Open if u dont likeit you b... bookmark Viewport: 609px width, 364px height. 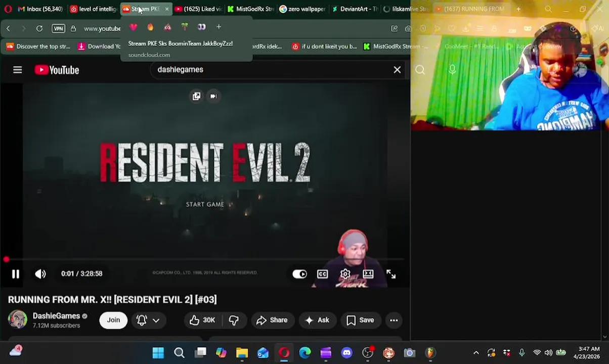pyautogui.click(x=324, y=47)
